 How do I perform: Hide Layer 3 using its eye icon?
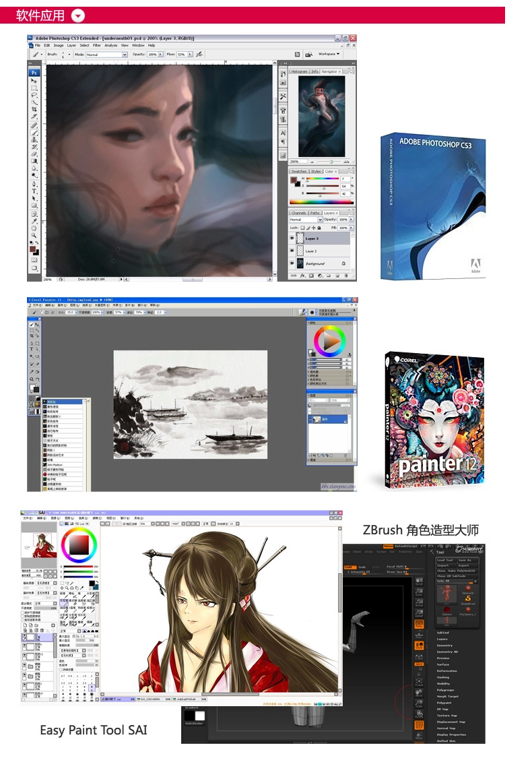click(293, 239)
